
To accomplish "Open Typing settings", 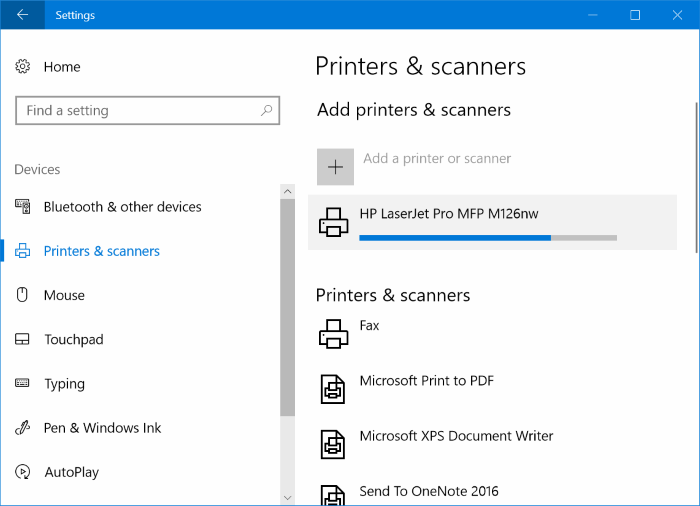I will pos(65,384).
